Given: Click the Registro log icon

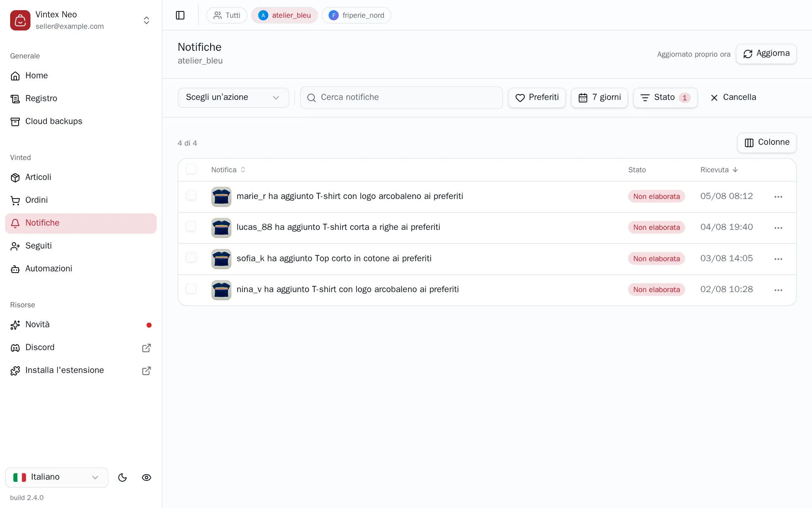Looking at the screenshot, I should pos(15,99).
